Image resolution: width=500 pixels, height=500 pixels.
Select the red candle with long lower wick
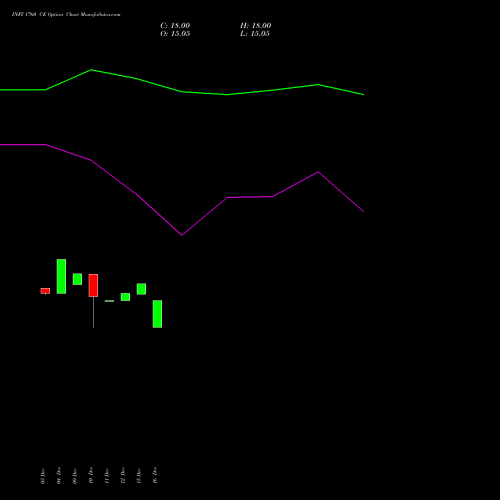93,285
